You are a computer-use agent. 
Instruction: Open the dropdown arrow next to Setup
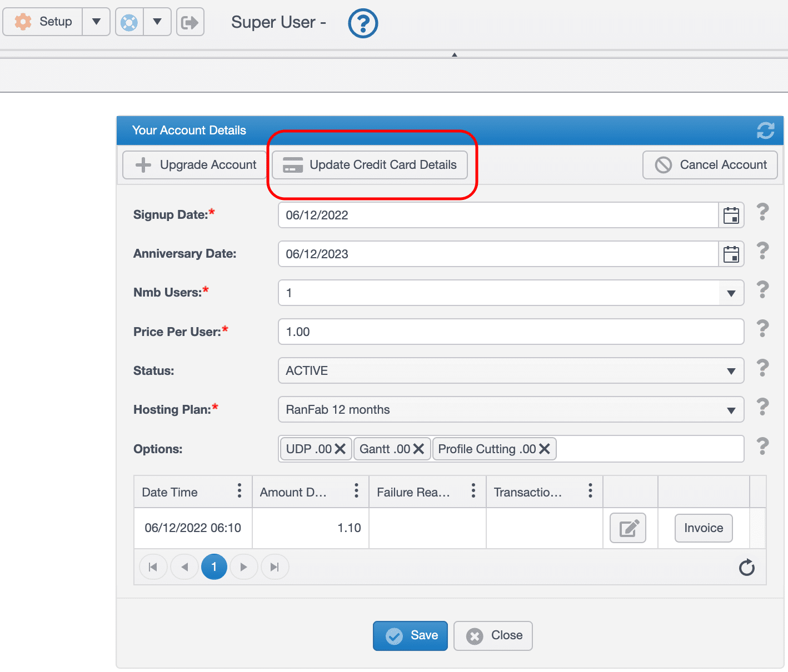coord(96,22)
